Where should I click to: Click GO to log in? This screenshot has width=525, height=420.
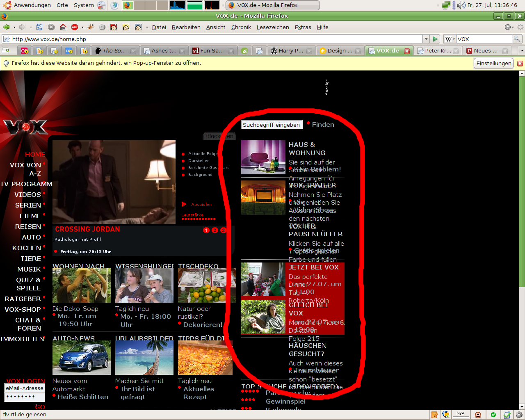coord(40,407)
